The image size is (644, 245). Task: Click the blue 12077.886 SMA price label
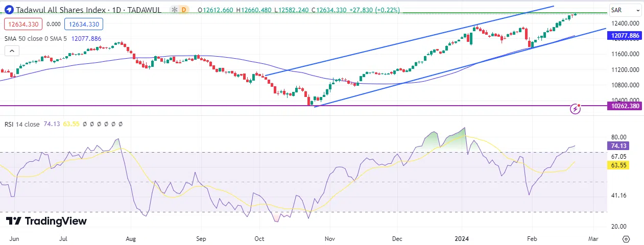coord(624,36)
